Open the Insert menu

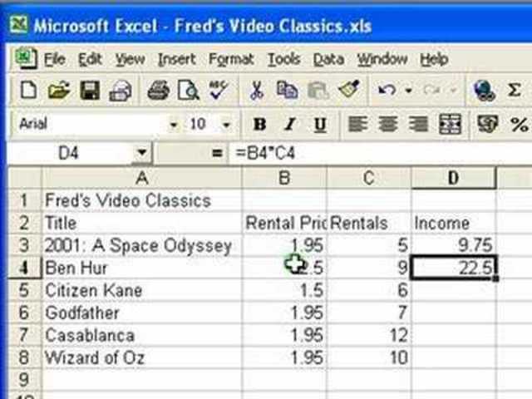[x=177, y=60]
